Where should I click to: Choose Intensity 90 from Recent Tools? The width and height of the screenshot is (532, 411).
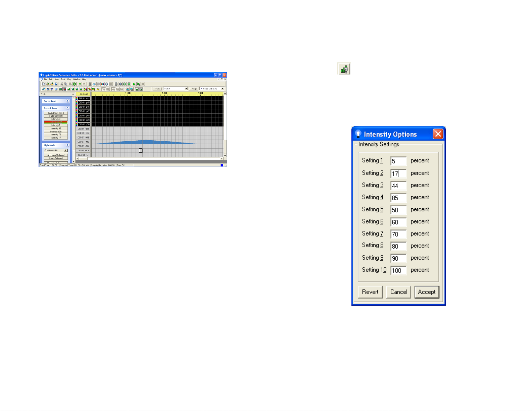56,129
